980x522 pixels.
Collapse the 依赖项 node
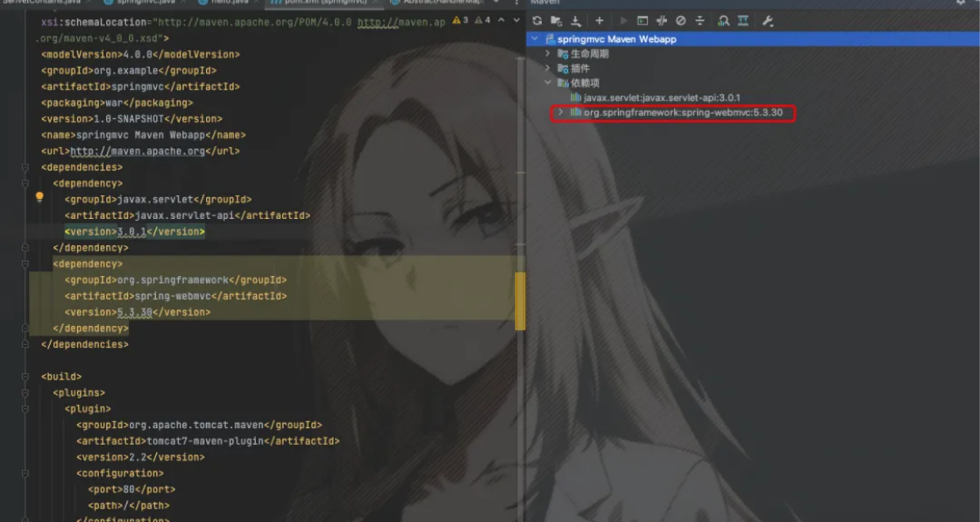tap(548, 82)
